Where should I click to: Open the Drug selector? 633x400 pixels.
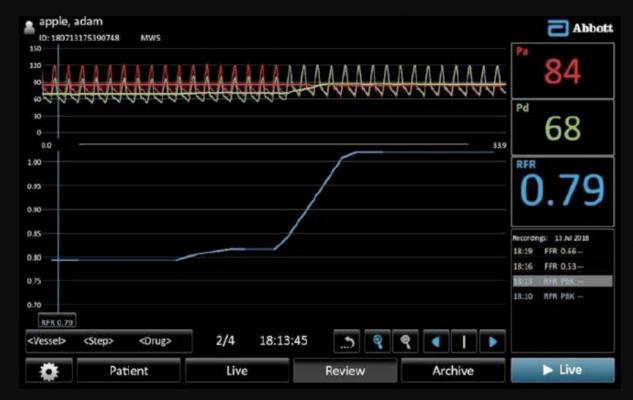tap(154, 341)
